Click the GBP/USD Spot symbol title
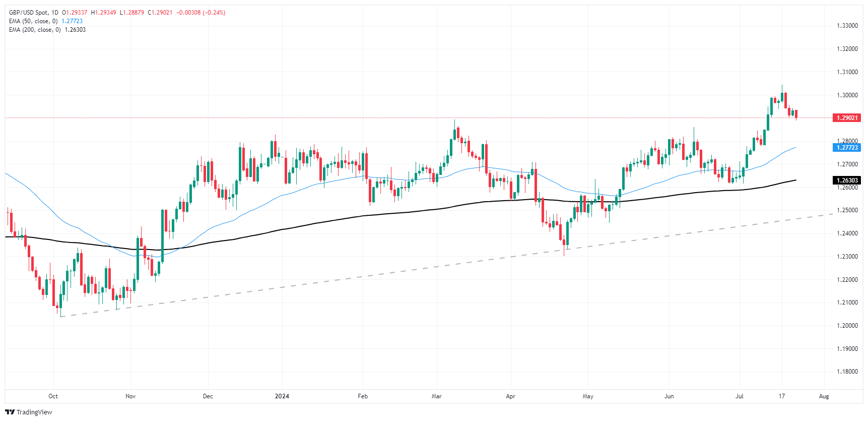This screenshot has width=868, height=421. 30,13
